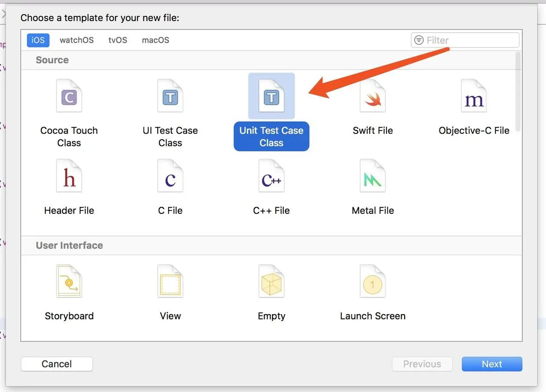Click the 'Swift File' label
This screenshot has width=546, height=392.
click(373, 130)
